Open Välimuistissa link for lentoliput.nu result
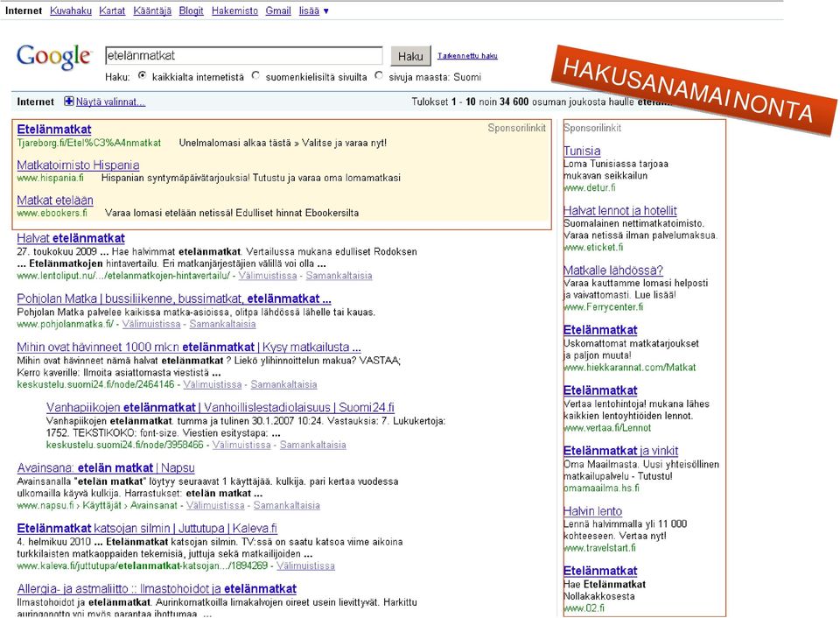Viewport: 840px width, 618px height. pyautogui.click(x=268, y=276)
